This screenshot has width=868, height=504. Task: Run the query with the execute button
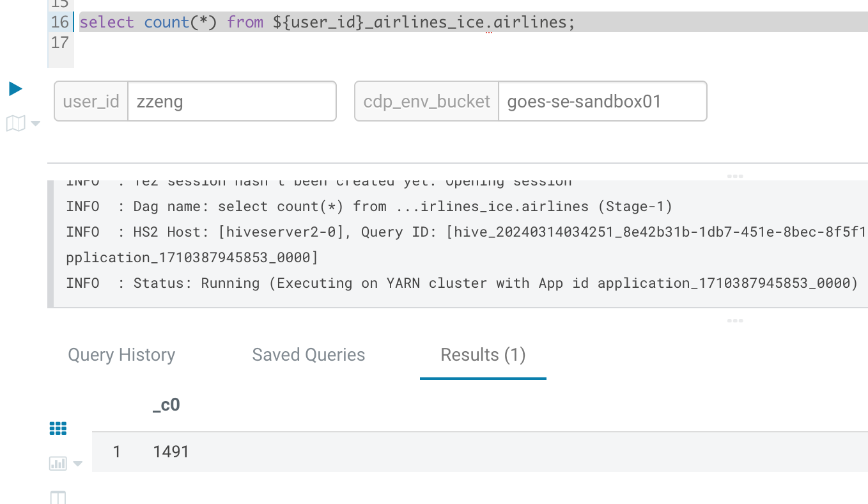(15, 88)
